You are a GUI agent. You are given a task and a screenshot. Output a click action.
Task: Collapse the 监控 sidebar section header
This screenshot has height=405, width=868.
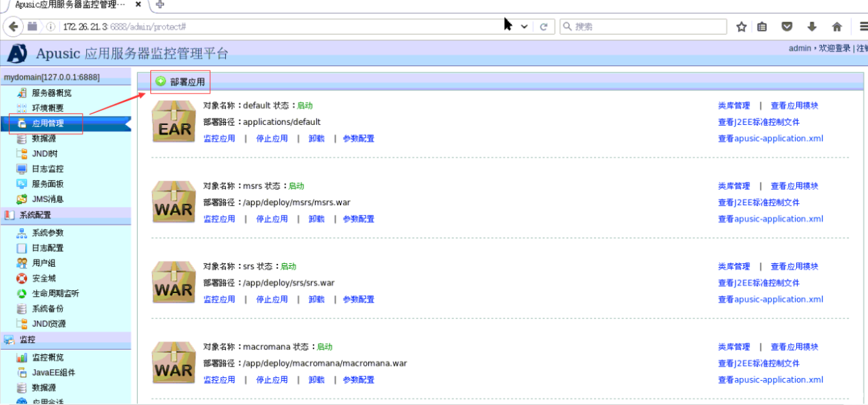(65, 340)
